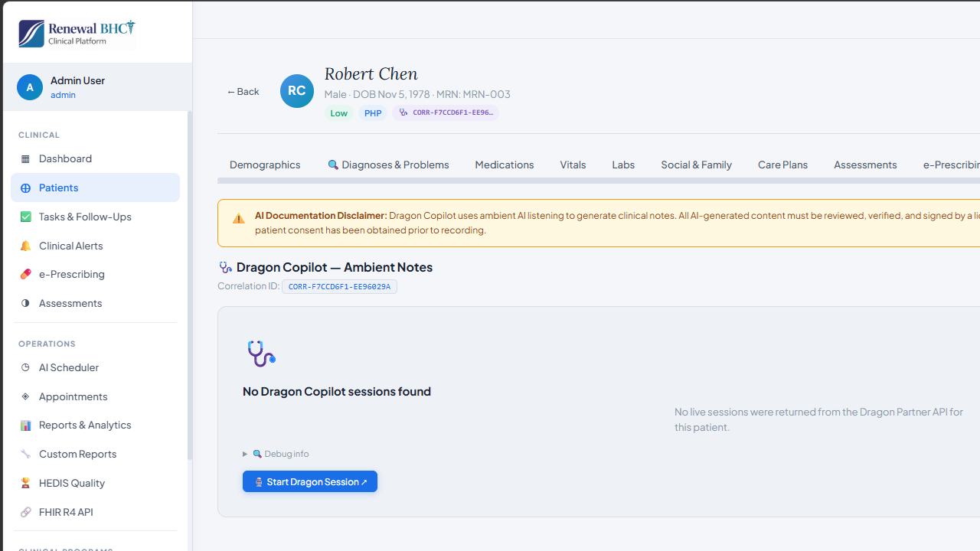Open Clinical Alerts in sidebar
980x551 pixels.
[95, 246]
